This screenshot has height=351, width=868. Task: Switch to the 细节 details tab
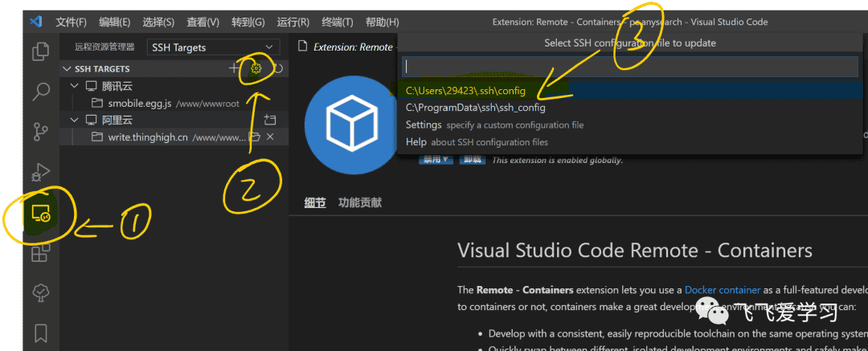(315, 202)
